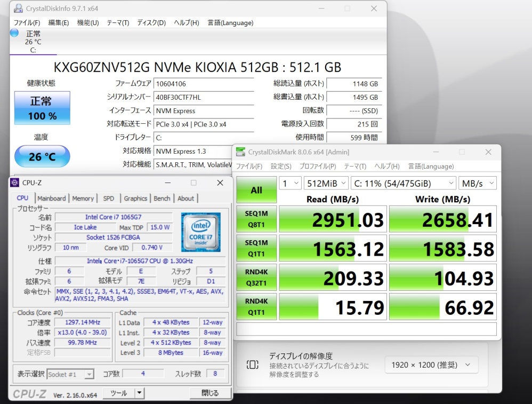Switch to the Bench tab in CPU-Z
Viewport: 532px width, 404px height.
tap(162, 199)
